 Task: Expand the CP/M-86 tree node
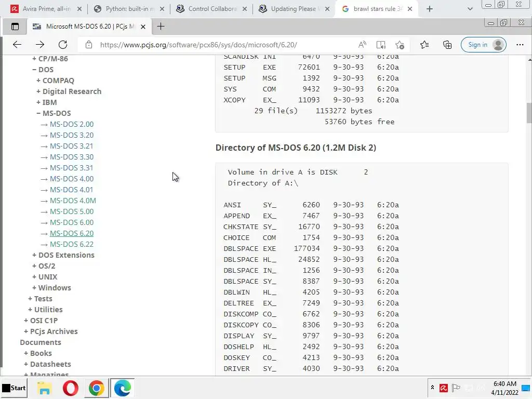click(50, 59)
